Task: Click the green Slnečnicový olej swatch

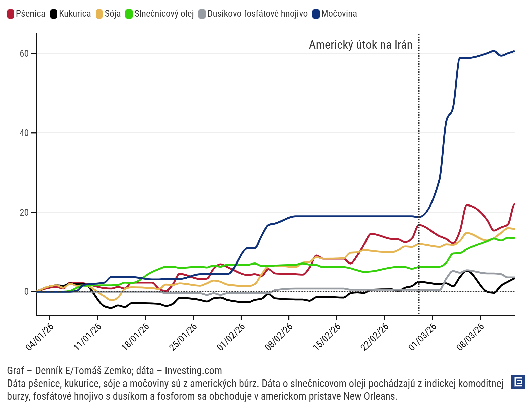Action: [129, 14]
